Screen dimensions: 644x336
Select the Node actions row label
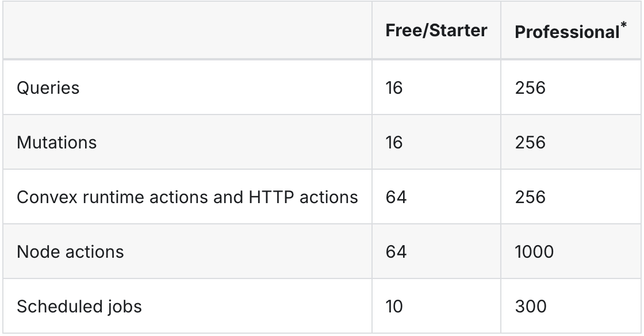[x=70, y=252]
